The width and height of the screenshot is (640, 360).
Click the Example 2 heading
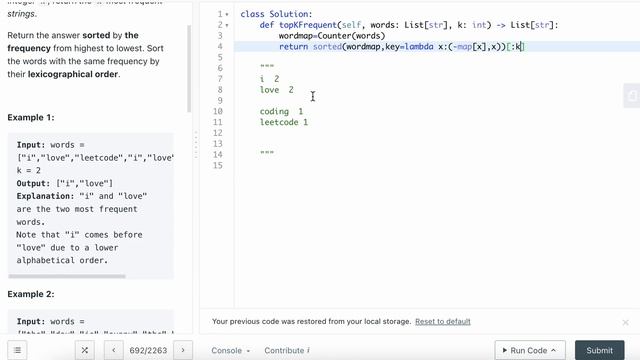(31, 294)
